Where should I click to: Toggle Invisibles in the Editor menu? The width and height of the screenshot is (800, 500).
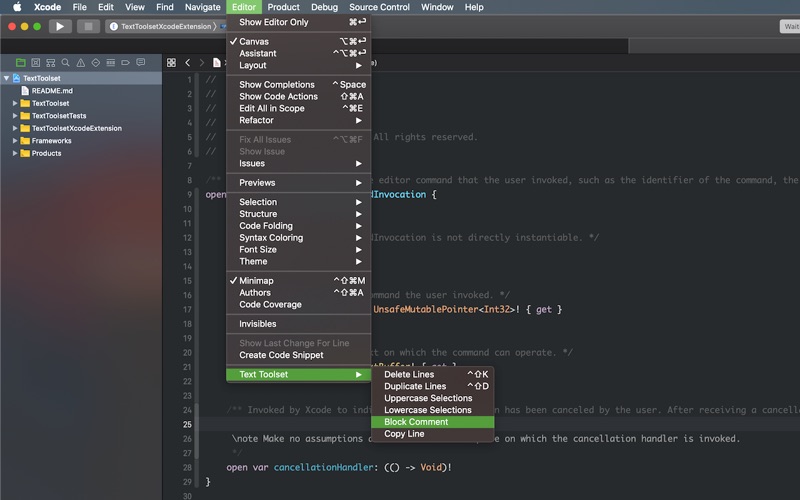click(x=258, y=324)
